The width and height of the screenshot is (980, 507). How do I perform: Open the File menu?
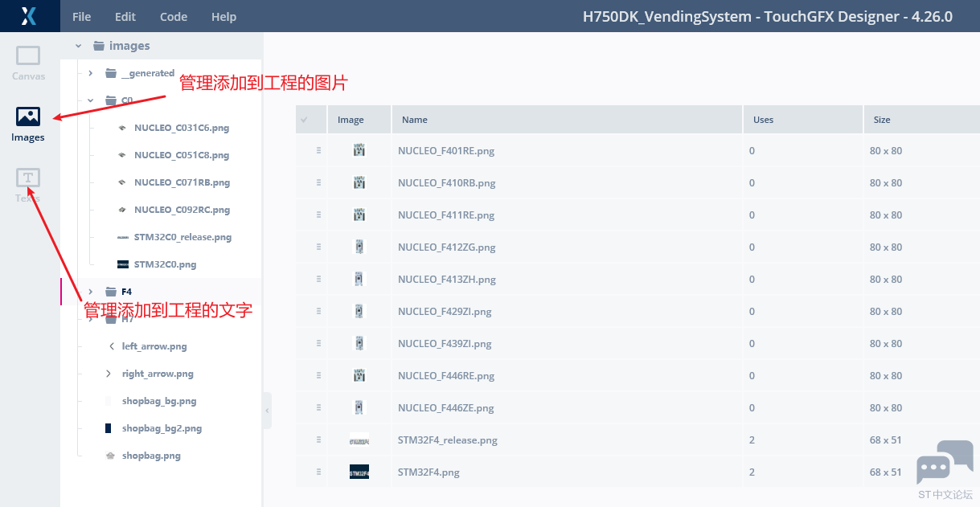point(82,17)
